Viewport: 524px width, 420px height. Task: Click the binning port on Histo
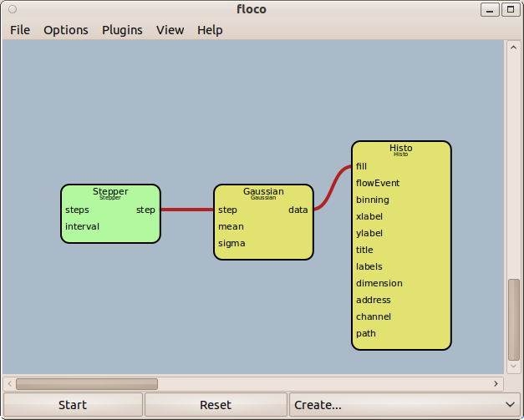(x=373, y=200)
